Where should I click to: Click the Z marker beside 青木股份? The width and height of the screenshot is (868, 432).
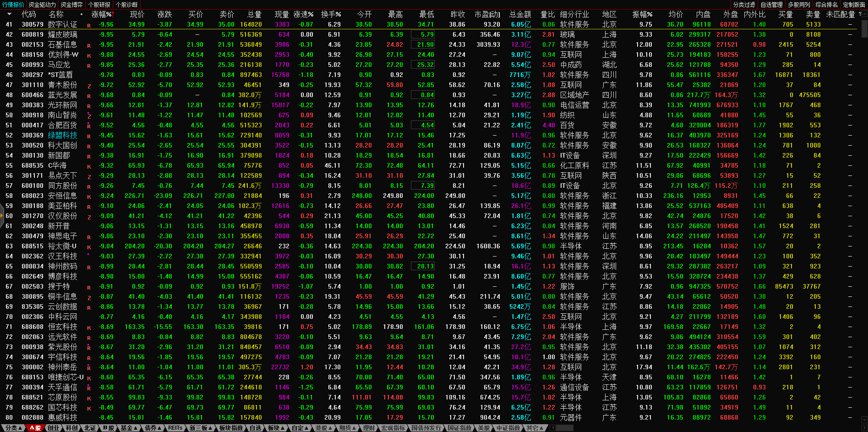(89, 86)
